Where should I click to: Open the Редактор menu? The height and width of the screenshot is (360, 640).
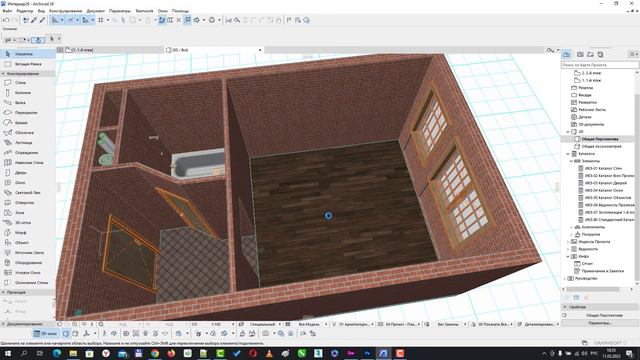point(24,11)
